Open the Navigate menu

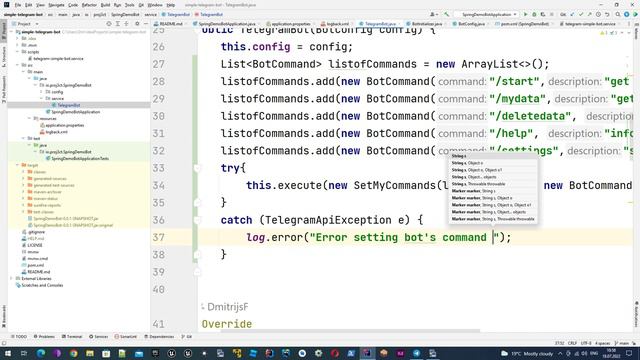pyautogui.click(x=56, y=5)
